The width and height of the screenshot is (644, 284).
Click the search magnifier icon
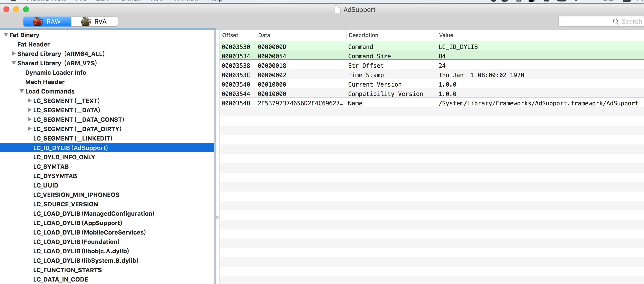coord(616,22)
